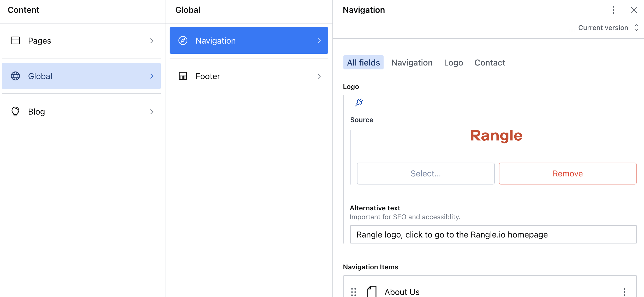Click the plug icon under Logo

tap(359, 102)
